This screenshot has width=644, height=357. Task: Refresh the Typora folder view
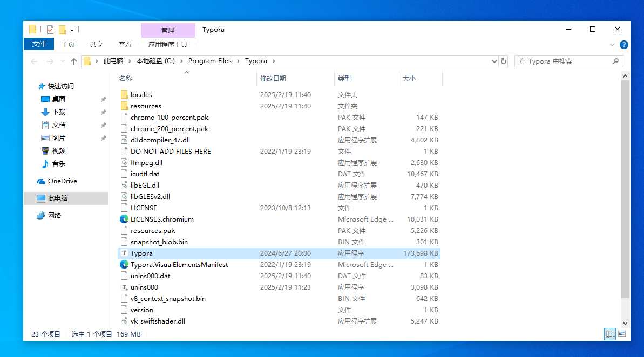click(504, 61)
